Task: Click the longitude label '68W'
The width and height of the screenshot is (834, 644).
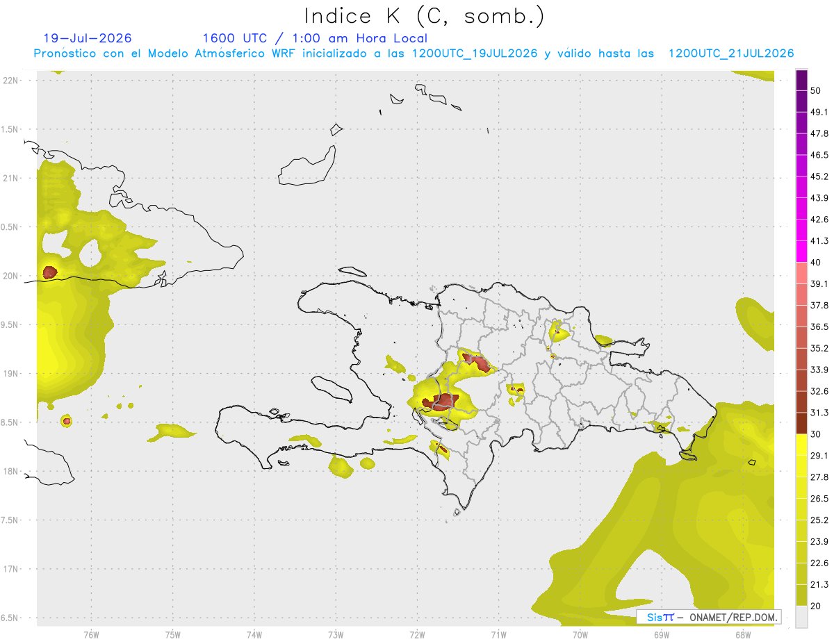Action: point(743,634)
